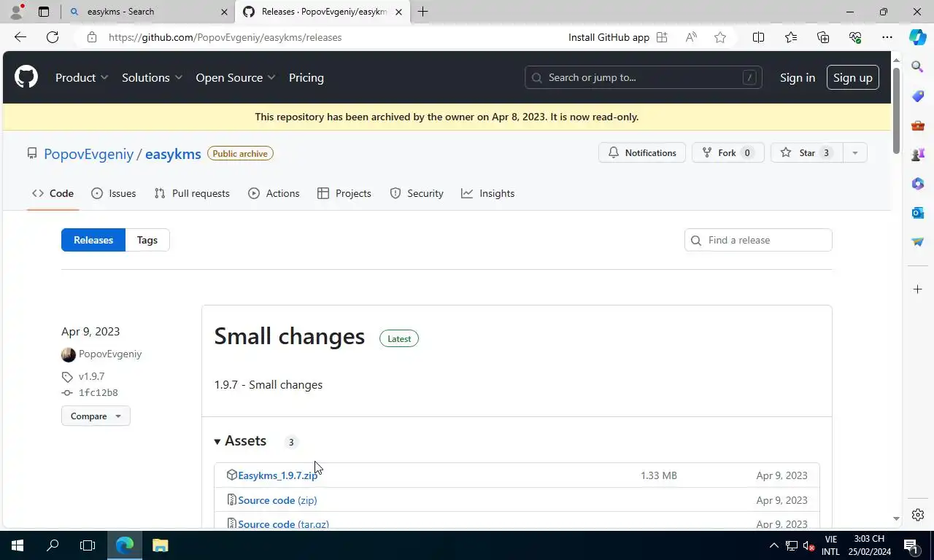The image size is (934, 560).
Task: Open sidebar Outlook icon
Action: point(918,213)
